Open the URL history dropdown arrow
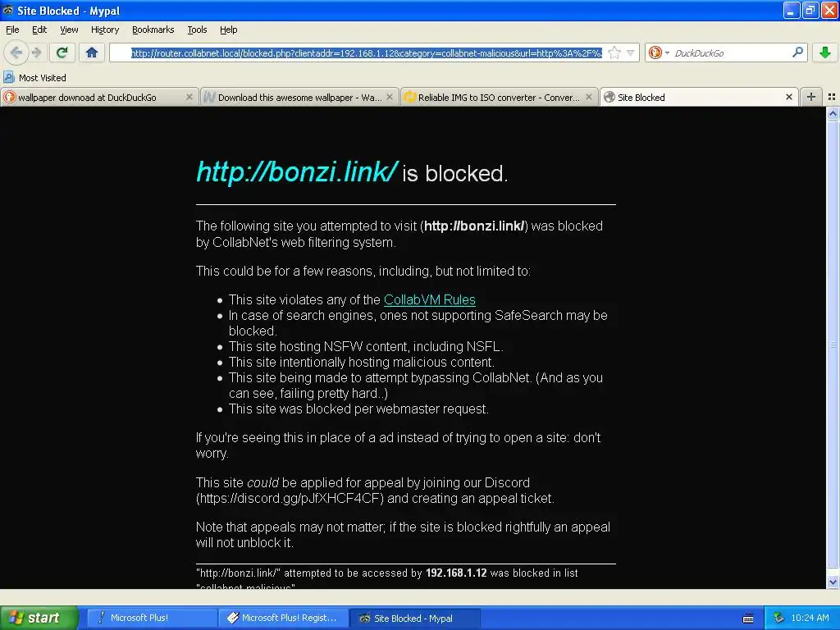Viewport: 840px width, 630px height. [631, 52]
